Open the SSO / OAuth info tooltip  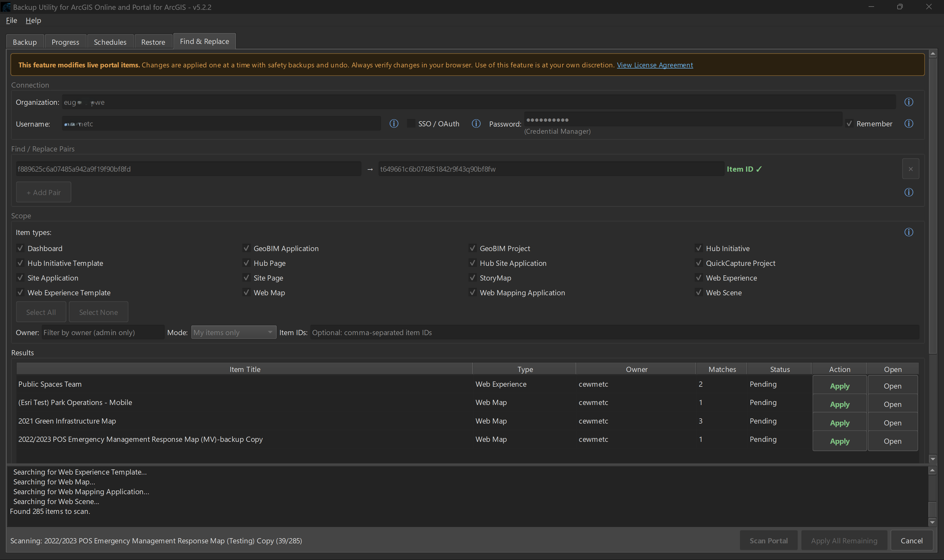click(476, 123)
